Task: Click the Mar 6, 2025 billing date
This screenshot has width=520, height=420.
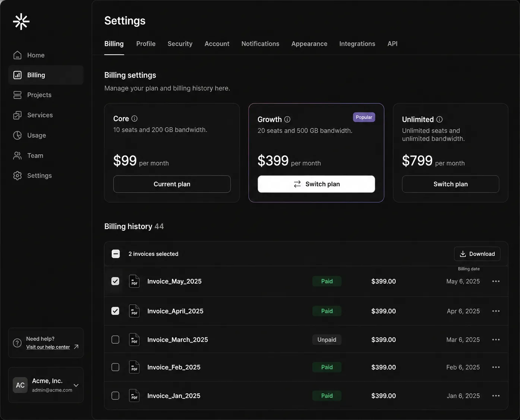Action: [463, 340]
